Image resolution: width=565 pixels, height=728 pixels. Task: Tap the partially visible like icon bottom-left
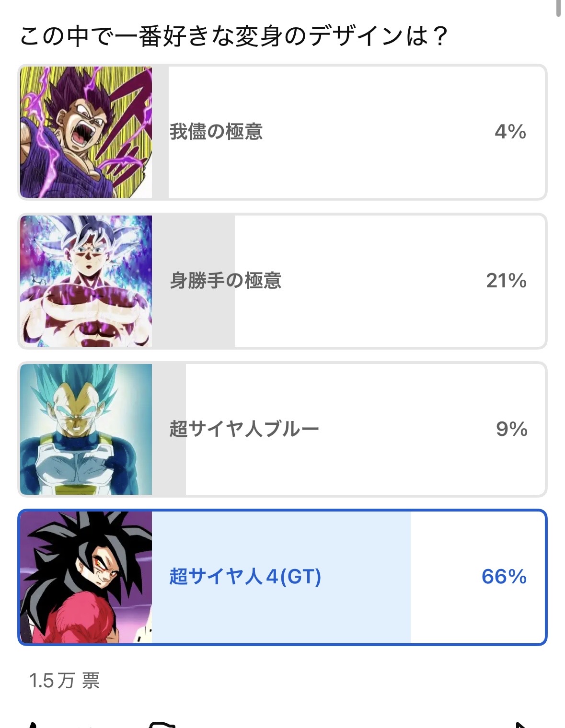(x=32, y=724)
